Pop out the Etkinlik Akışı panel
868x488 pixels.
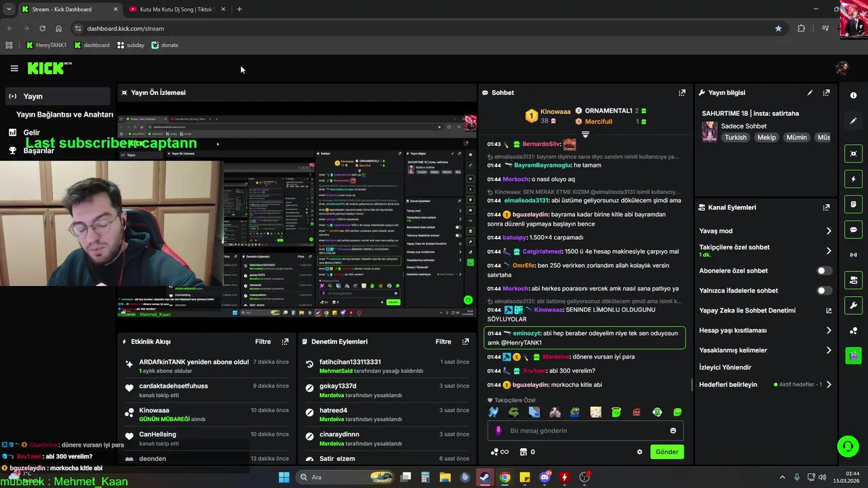[x=285, y=342]
